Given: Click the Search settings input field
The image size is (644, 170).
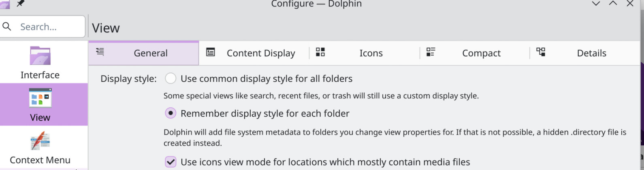Looking at the screenshot, I should pyautogui.click(x=49, y=27).
